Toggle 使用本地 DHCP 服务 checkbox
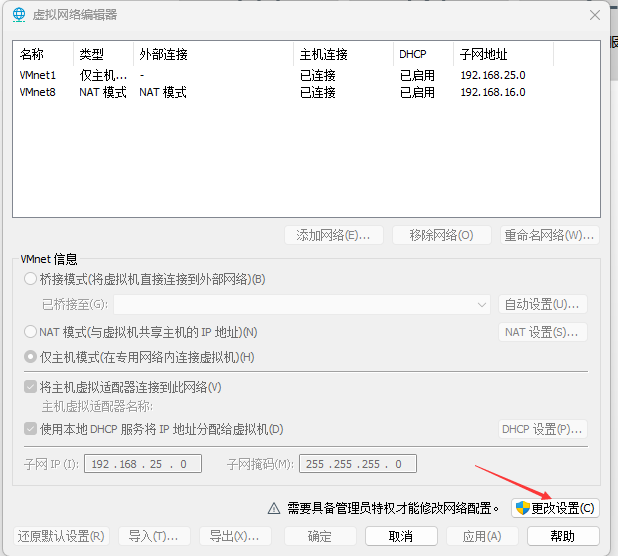This screenshot has width=618, height=556. 30,429
